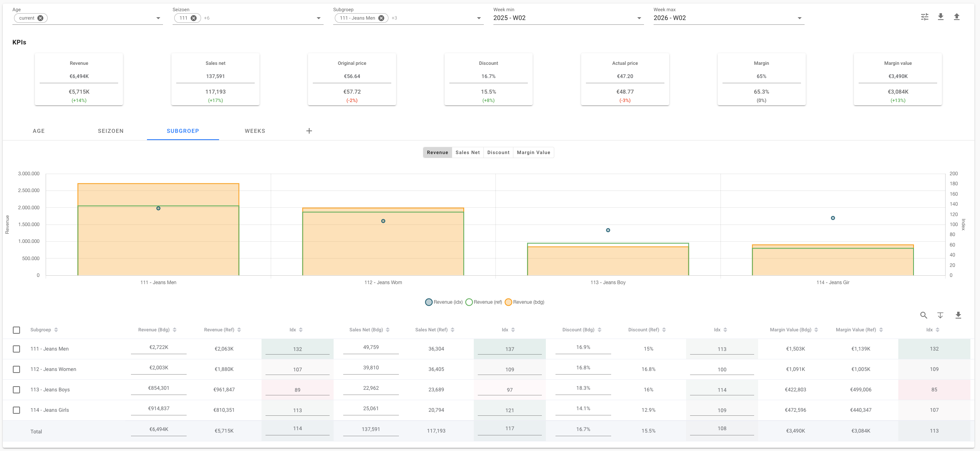Select the Margin Value chart button
Viewport: 980px width, 451px height.
pos(533,152)
